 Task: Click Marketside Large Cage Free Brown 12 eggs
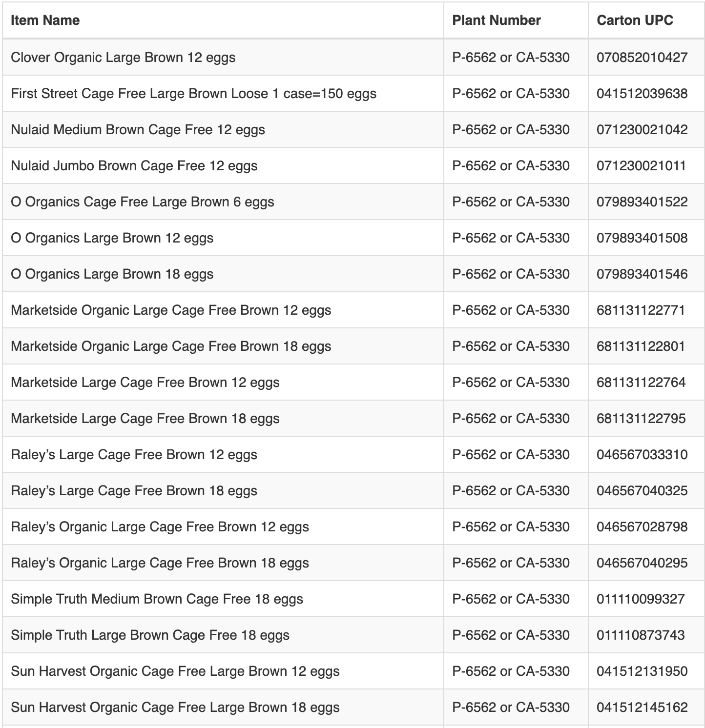coord(145,383)
